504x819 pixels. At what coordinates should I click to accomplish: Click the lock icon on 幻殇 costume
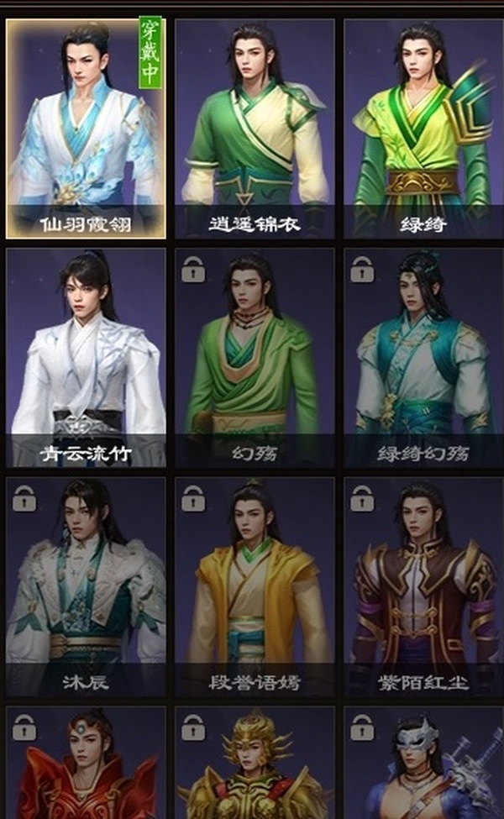[x=193, y=270]
